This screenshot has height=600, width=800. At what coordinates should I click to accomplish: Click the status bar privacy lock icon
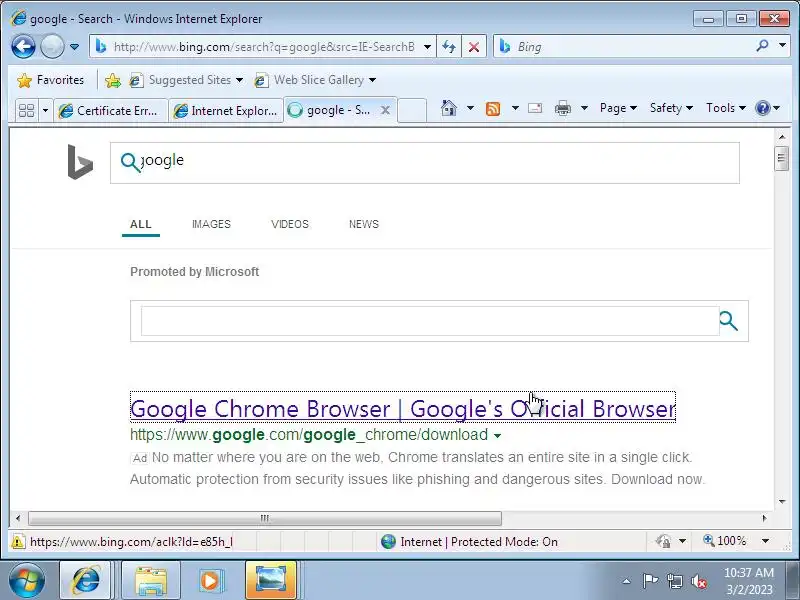[x=664, y=541]
